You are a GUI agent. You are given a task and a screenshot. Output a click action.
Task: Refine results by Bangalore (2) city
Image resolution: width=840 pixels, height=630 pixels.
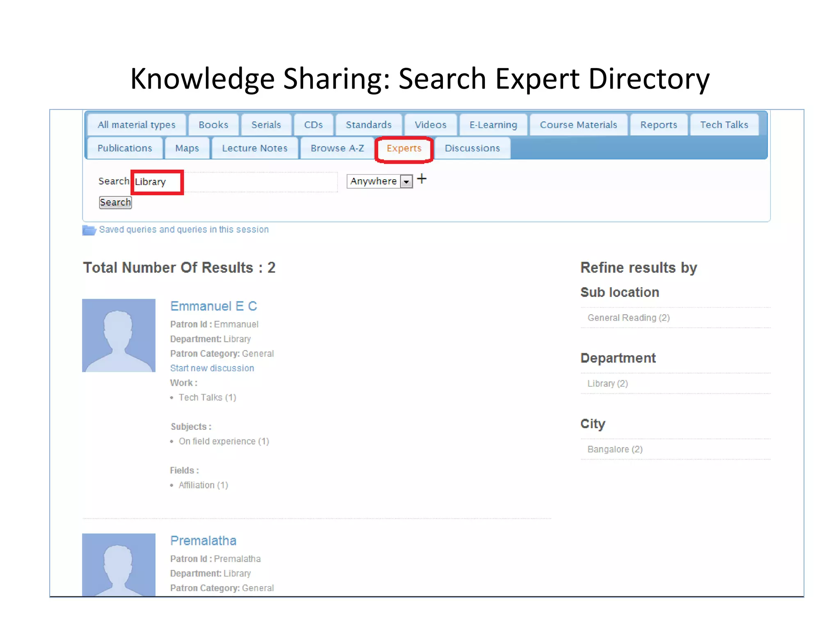[x=615, y=449]
